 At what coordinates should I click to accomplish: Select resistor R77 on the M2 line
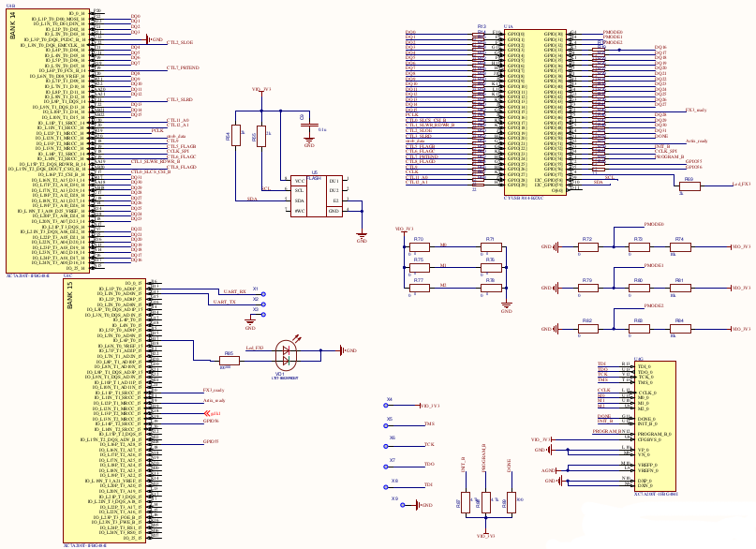(x=420, y=289)
